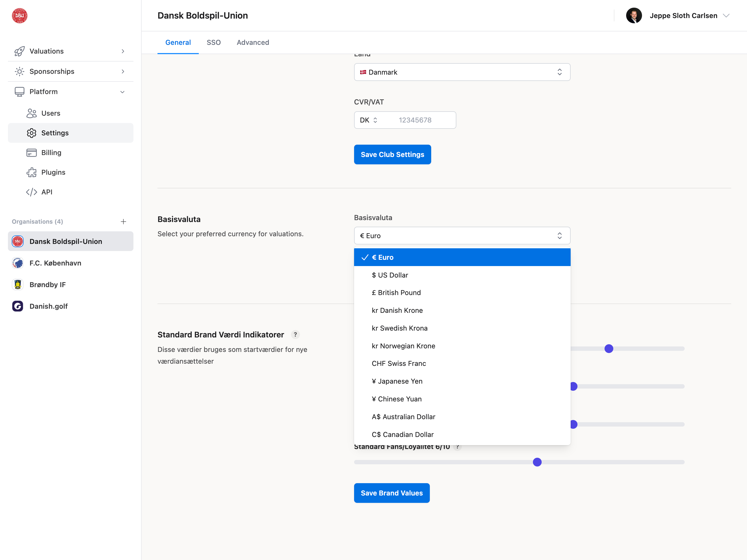Click the Users icon under Platform
Screen dimensions: 747x560
[x=32, y=113]
